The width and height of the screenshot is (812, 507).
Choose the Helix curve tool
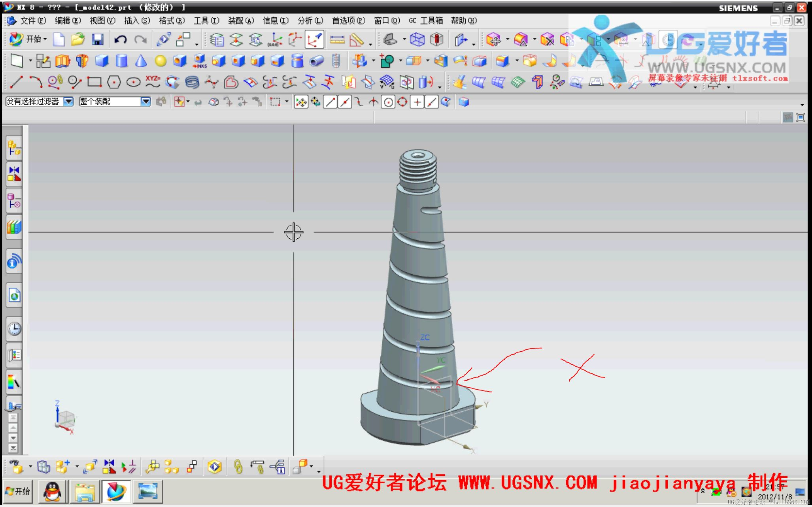[x=192, y=82]
